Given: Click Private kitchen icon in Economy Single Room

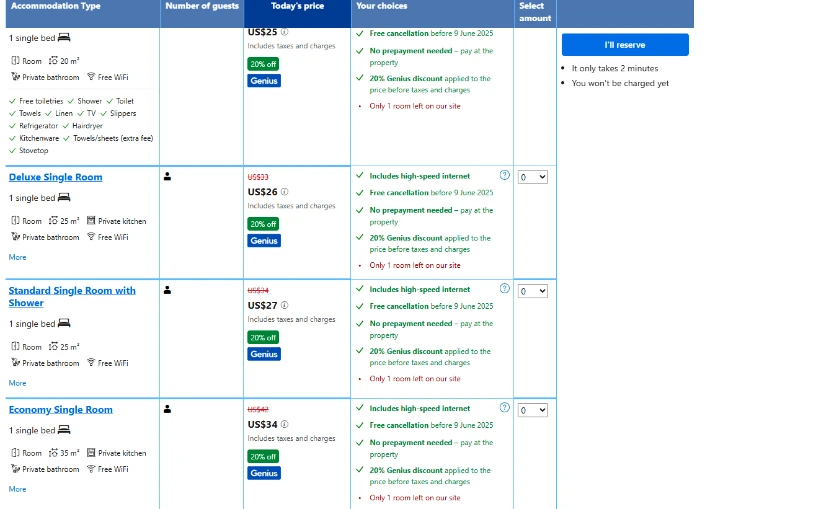Looking at the screenshot, I should coord(91,453).
